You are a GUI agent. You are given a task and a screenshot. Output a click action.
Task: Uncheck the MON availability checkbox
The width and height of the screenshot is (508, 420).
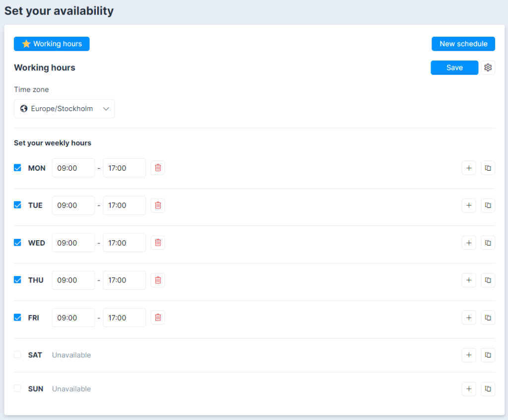[17, 168]
